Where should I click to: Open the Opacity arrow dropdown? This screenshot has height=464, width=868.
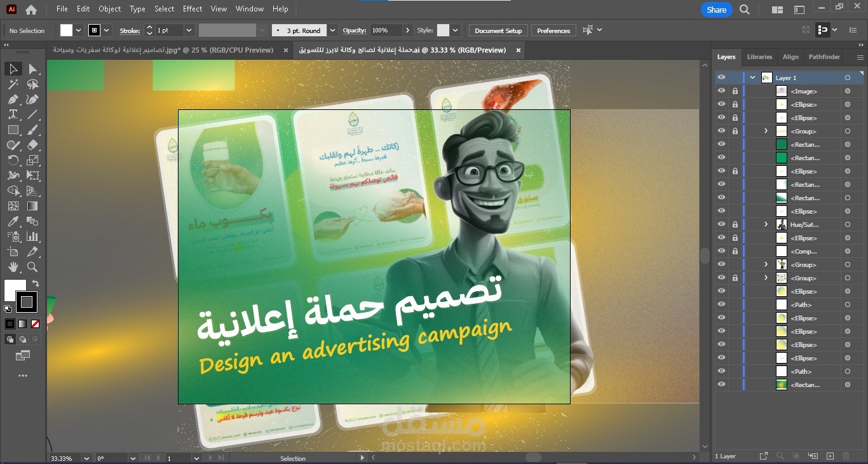407,31
